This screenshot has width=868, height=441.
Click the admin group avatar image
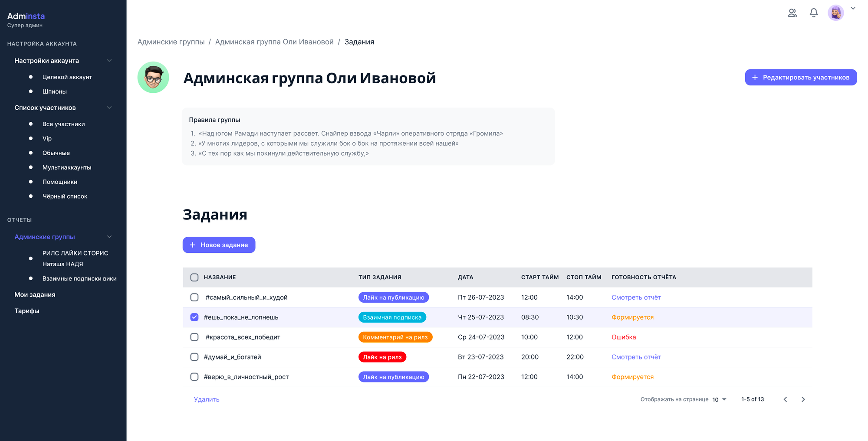coord(153,77)
